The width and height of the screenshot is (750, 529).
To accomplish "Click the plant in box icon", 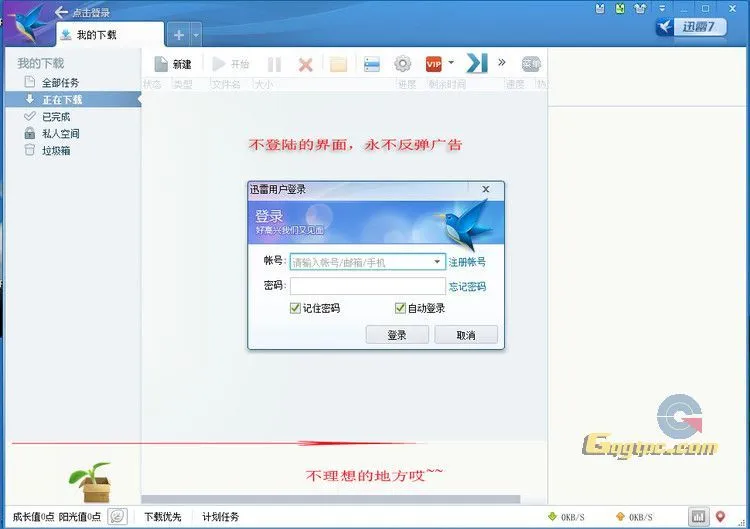I will pyautogui.click(x=91, y=482).
